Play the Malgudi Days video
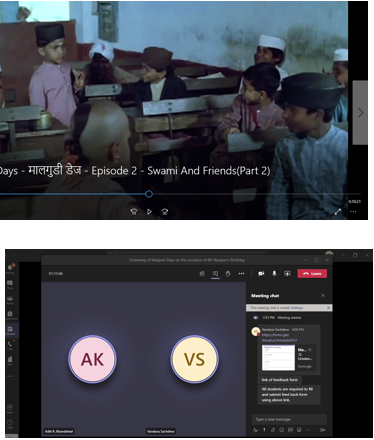Image resolution: width=374 pixels, height=440 pixels. pos(149,212)
